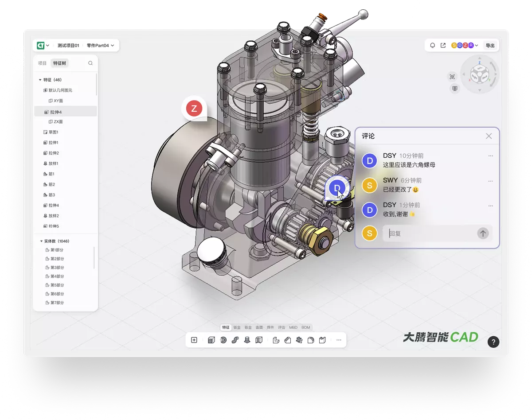Close the 评论 comment panel
Image resolution: width=532 pixels, height=420 pixels.
(489, 136)
